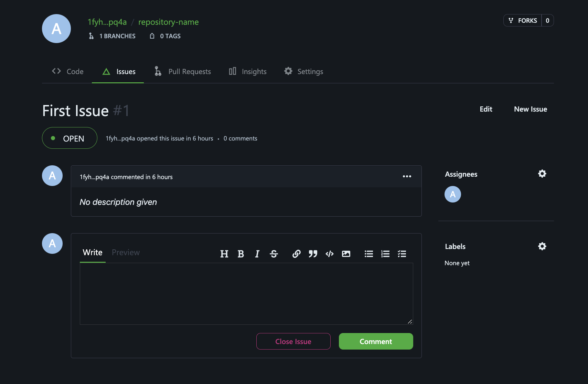588x384 pixels.
Task: Toggle bold text formatting
Action: [x=240, y=254]
